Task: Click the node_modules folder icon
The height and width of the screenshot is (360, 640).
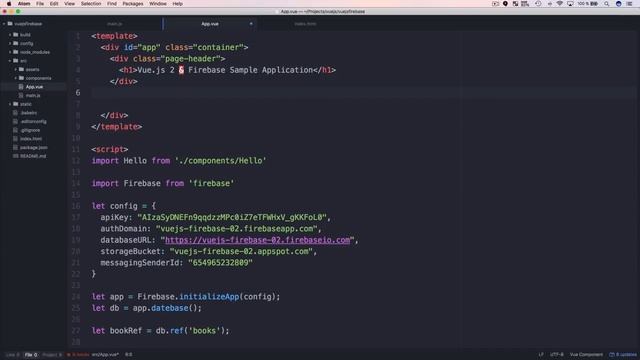Action: [16, 52]
